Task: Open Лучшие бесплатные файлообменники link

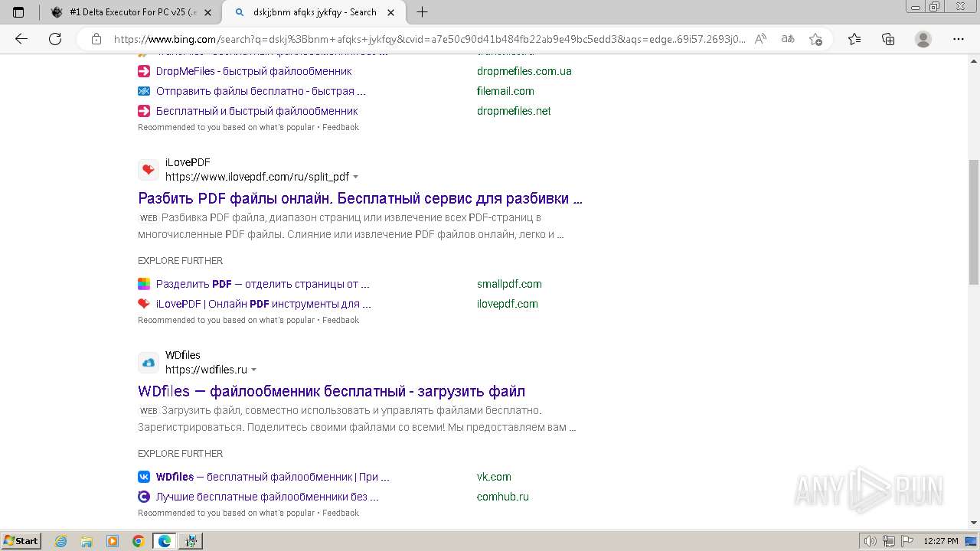Action: coord(267,497)
